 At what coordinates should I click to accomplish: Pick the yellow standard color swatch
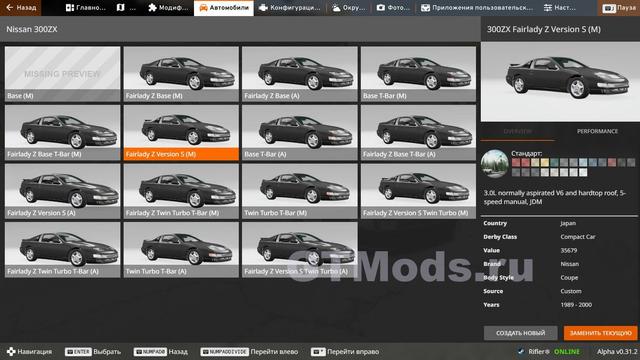pos(544,163)
